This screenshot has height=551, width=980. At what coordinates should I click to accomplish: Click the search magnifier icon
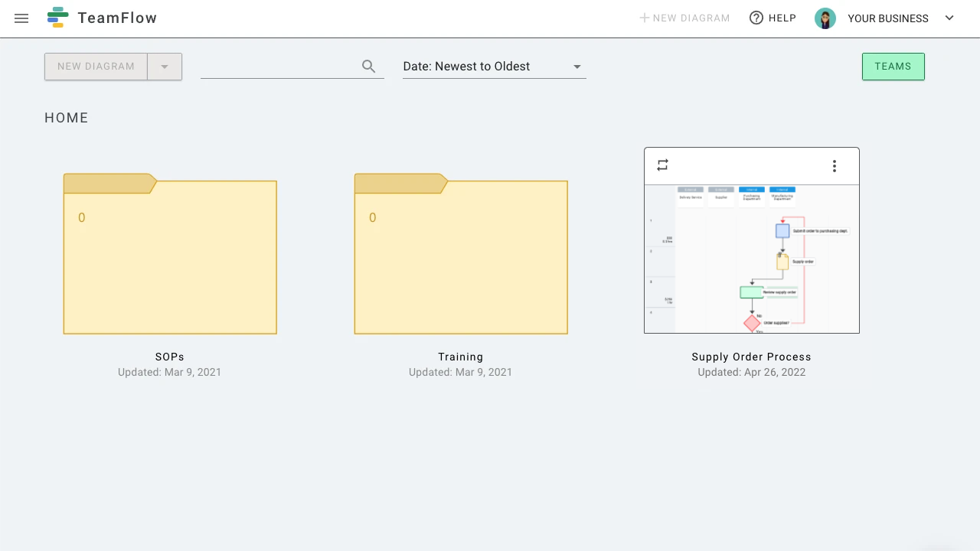368,66
